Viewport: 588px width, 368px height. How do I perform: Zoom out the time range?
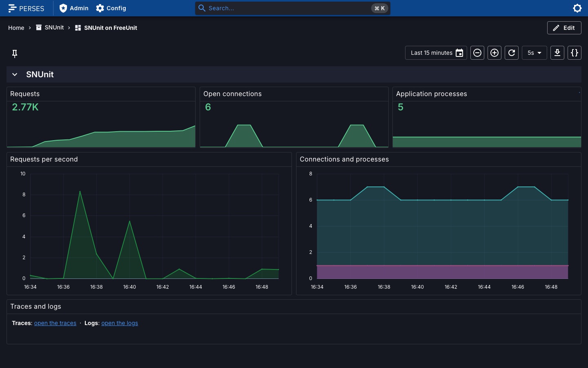click(477, 53)
